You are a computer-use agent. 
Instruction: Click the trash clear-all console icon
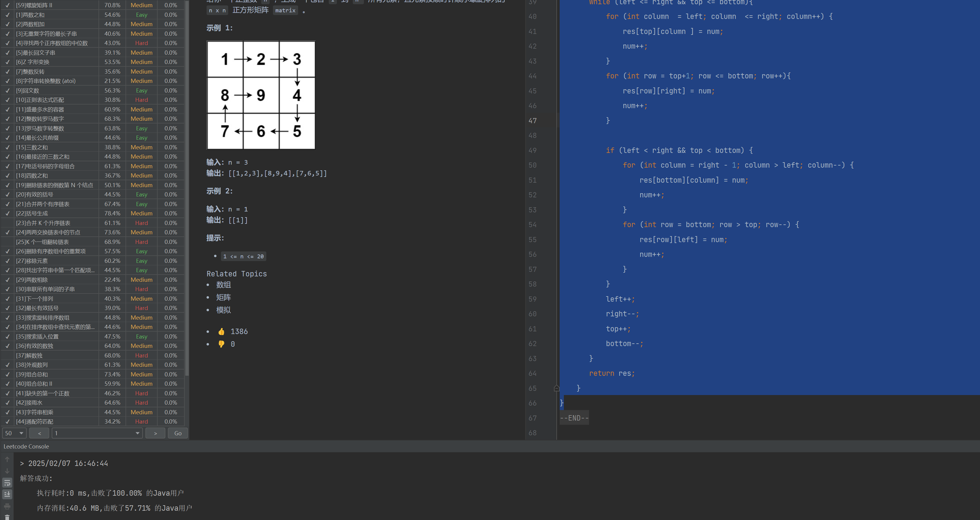pos(7,517)
